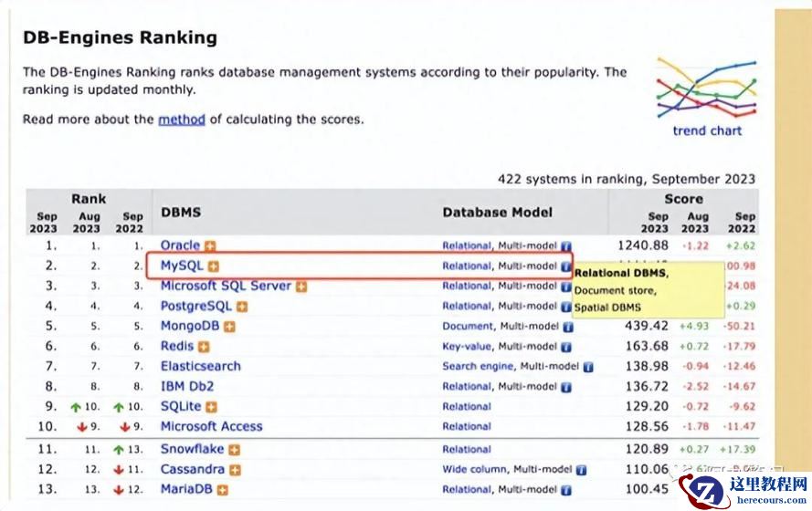
Task: Click the info icon in Cassandra's row
Action: pos(581,470)
